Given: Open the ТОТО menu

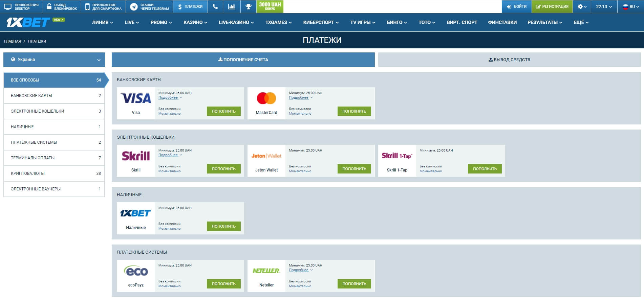Looking at the screenshot, I should tap(427, 22).
